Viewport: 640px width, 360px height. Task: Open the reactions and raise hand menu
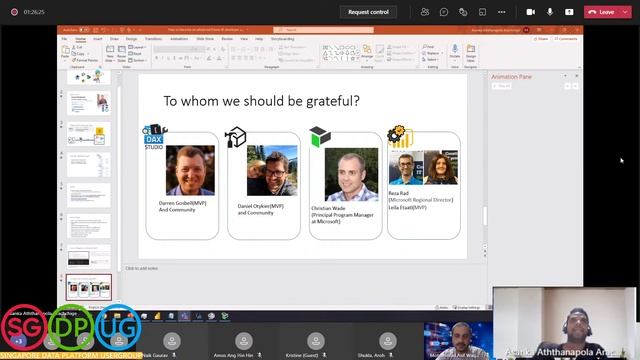click(463, 12)
